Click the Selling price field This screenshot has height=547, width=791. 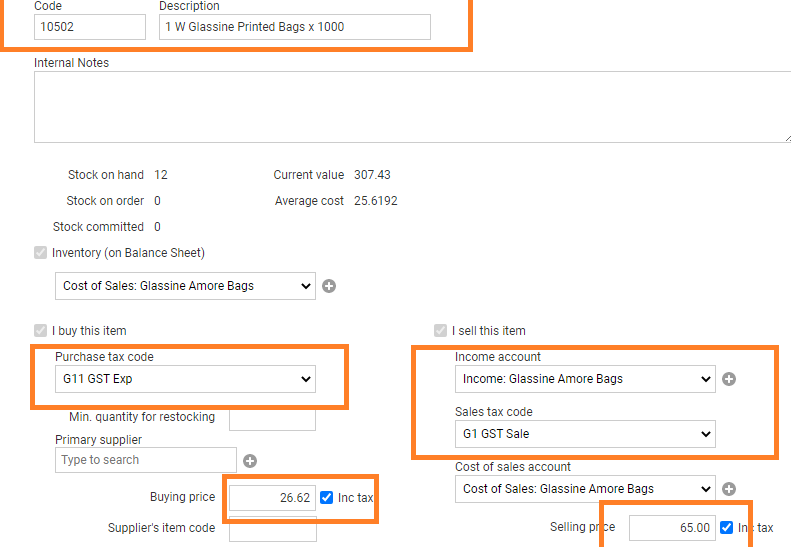pyautogui.click(x=671, y=528)
